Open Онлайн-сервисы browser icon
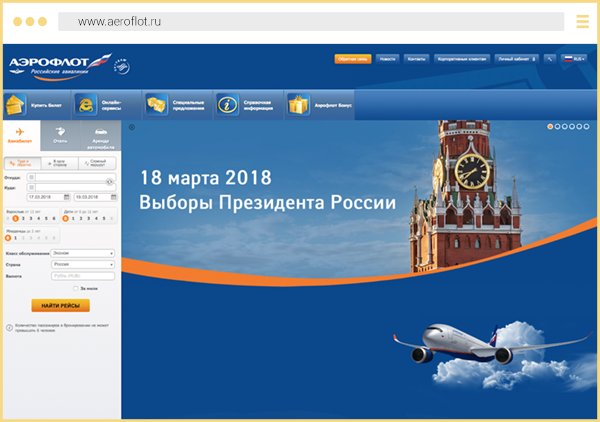Screen dimensions: 600x422 coord(87,104)
